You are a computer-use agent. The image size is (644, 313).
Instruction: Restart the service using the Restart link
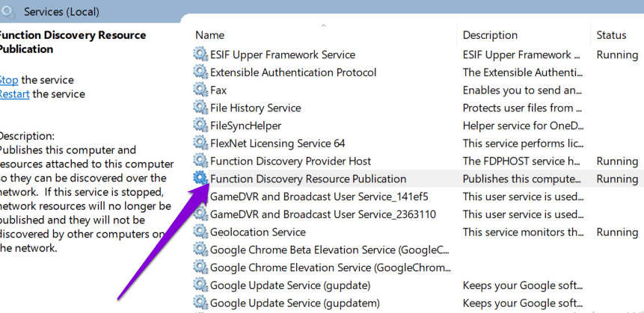14,94
